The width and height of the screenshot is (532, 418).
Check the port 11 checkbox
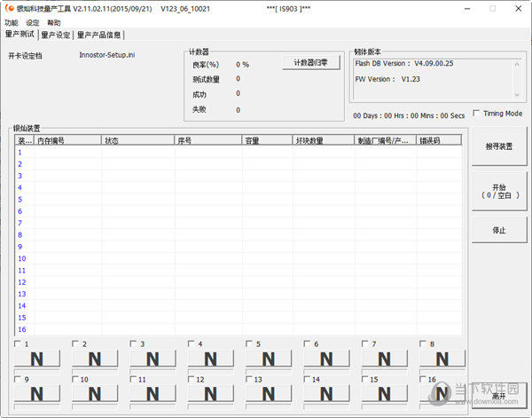(133, 379)
